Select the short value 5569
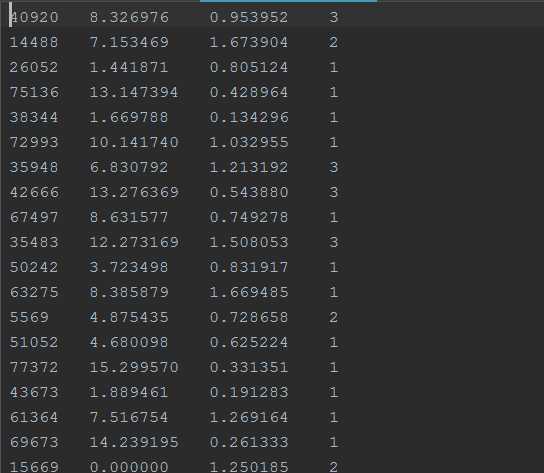This screenshot has width=544, height=473. pos(29,317)
